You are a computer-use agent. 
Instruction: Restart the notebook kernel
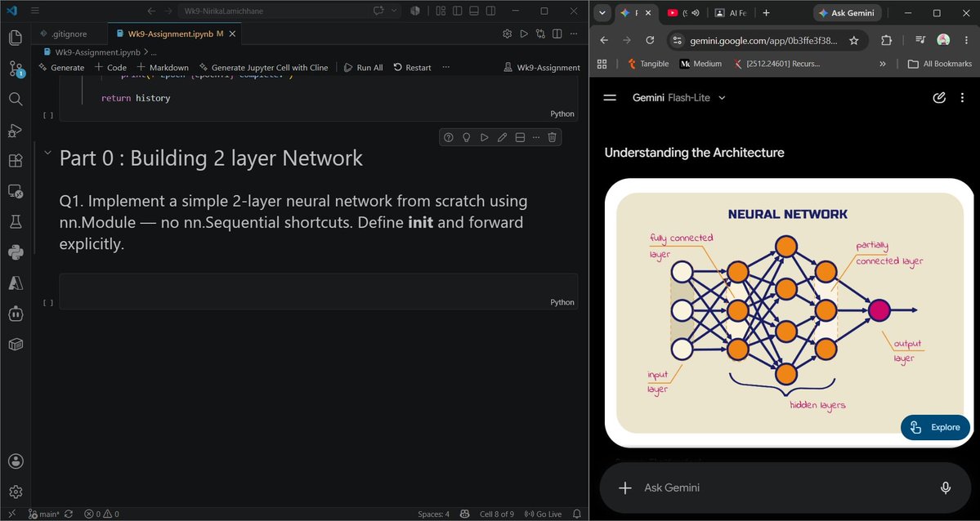pos(412,68)
